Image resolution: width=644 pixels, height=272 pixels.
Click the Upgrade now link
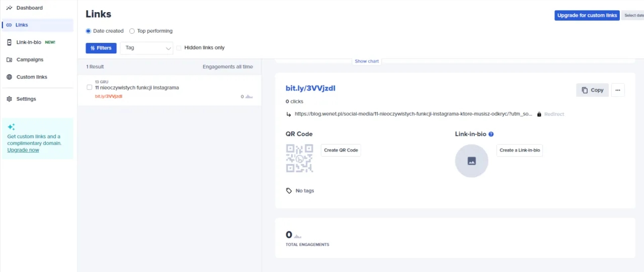pos(23,150)
